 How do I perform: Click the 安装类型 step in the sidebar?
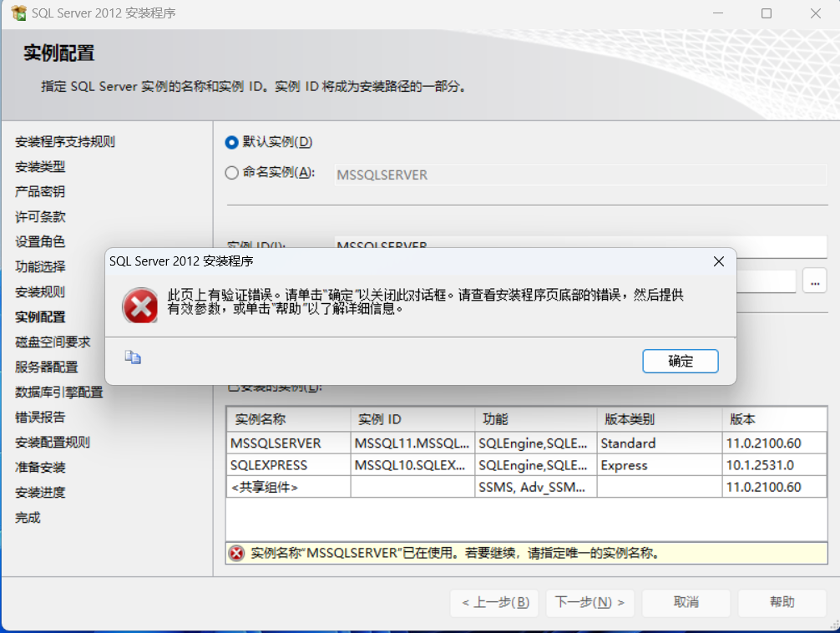(40, 167)
